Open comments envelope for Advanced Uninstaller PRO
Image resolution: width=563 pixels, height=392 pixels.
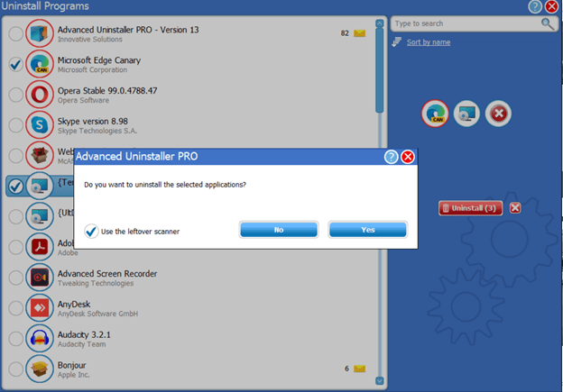click(x=359, y=33)
